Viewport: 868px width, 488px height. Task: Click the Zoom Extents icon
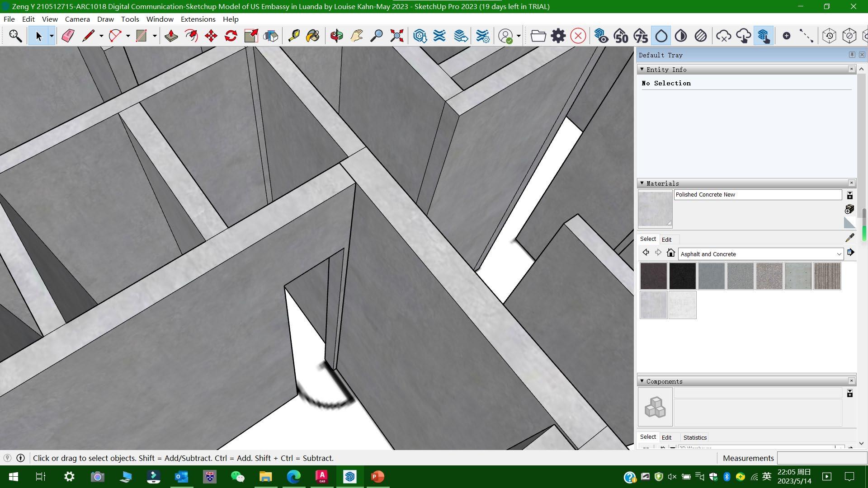396,36
